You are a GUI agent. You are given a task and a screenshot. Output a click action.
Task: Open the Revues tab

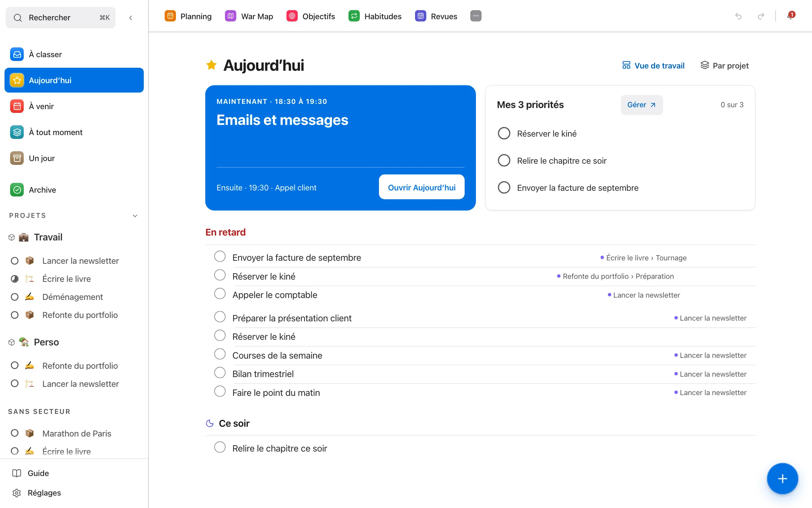click(x=436, y=16)
